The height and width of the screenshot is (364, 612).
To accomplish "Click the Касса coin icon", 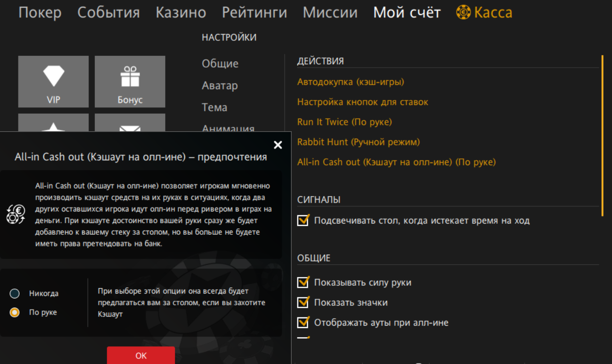I will pos(463,13).
